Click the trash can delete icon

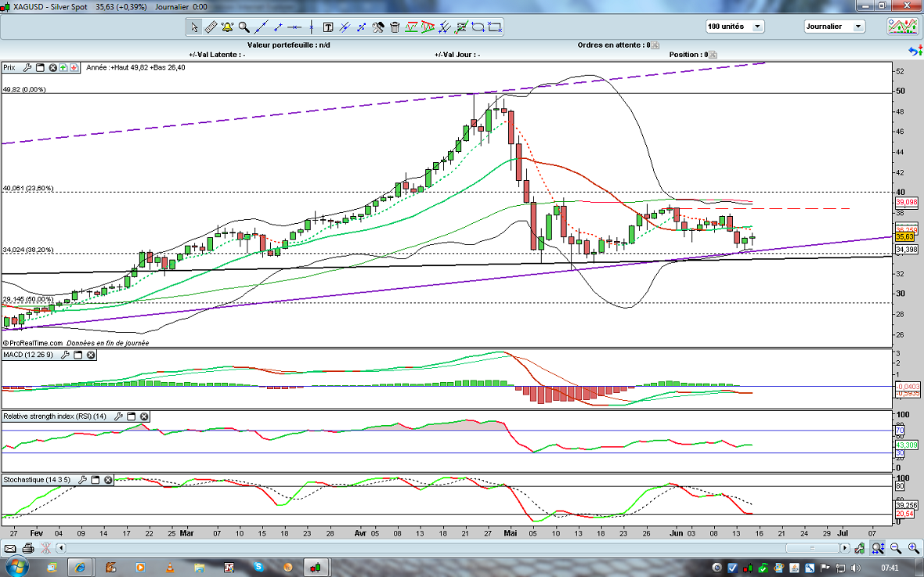tap(395, 27)
